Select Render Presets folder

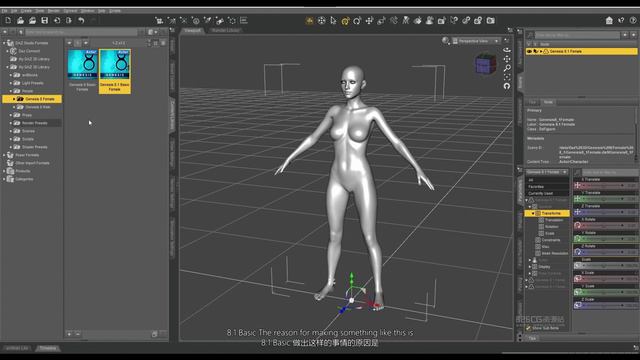[35, 123]
